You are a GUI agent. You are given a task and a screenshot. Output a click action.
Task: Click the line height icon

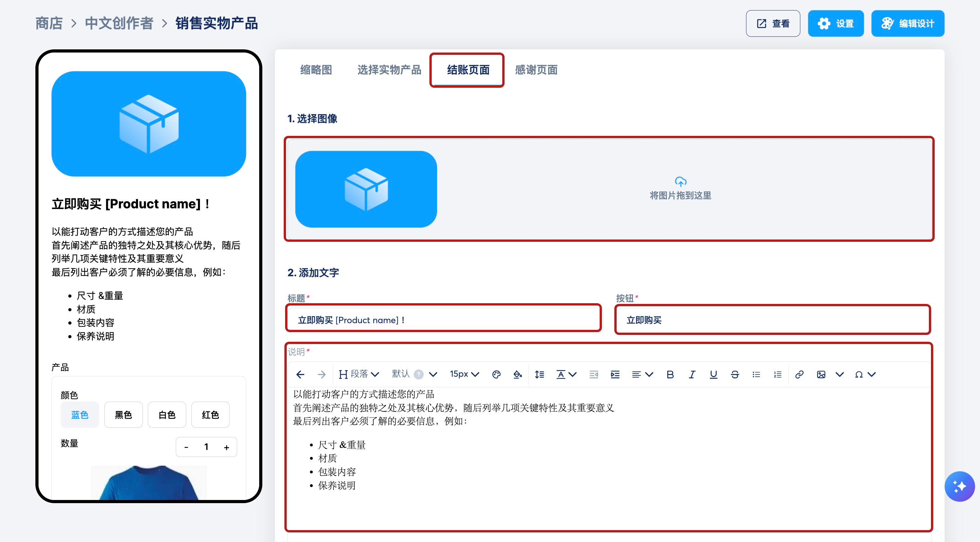tap(539, 375)
